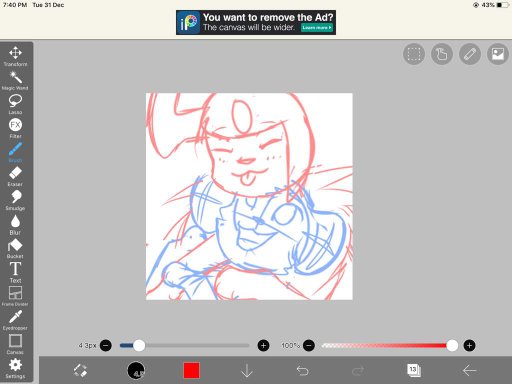Image resolution: width=512 pixels, height=384 pixels.
Task: Select the Bucket fill tool
Action: (x=15, y=249)
